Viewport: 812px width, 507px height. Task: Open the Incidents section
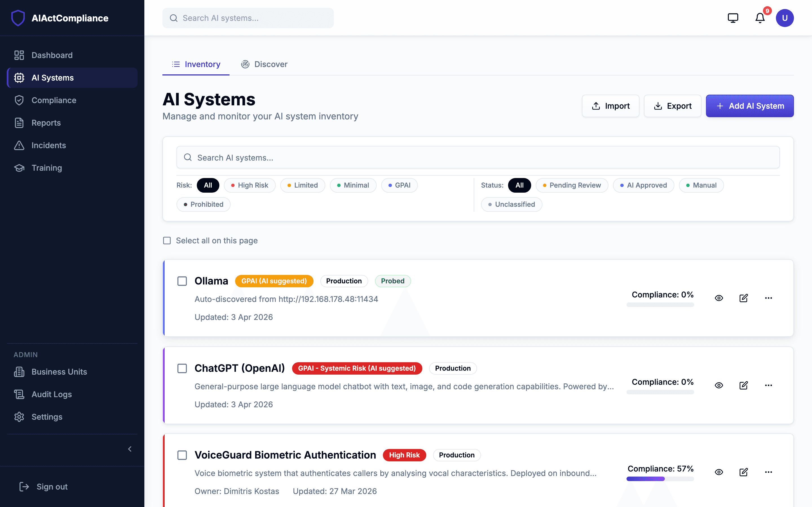(49, 145)
